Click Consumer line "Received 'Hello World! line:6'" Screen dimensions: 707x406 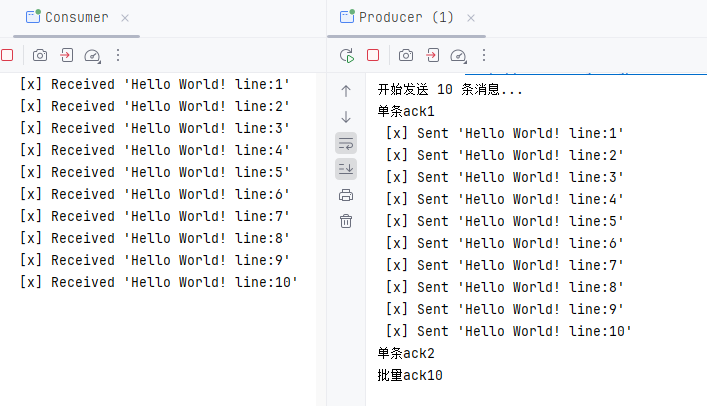tap(155, 194)
